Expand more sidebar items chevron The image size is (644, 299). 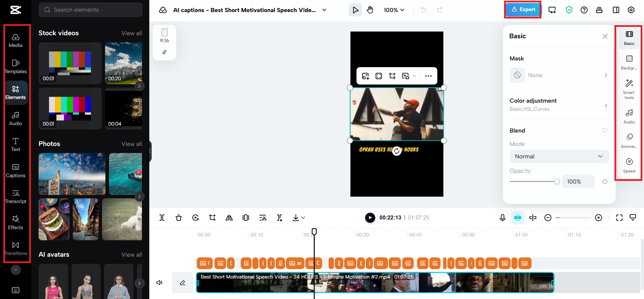point(15,269)
